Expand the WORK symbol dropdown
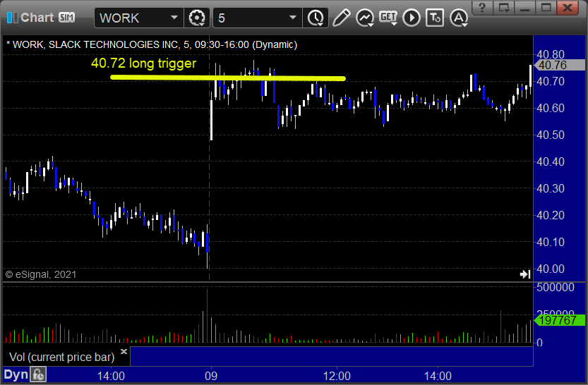The width and height of the screenshot is (588, 385). (x=174, y=17)
